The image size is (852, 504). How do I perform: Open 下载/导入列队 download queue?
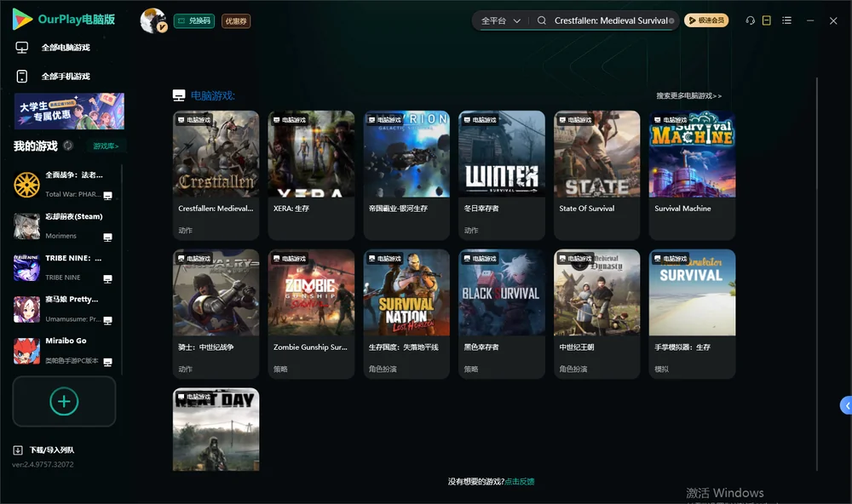point(52,450)
